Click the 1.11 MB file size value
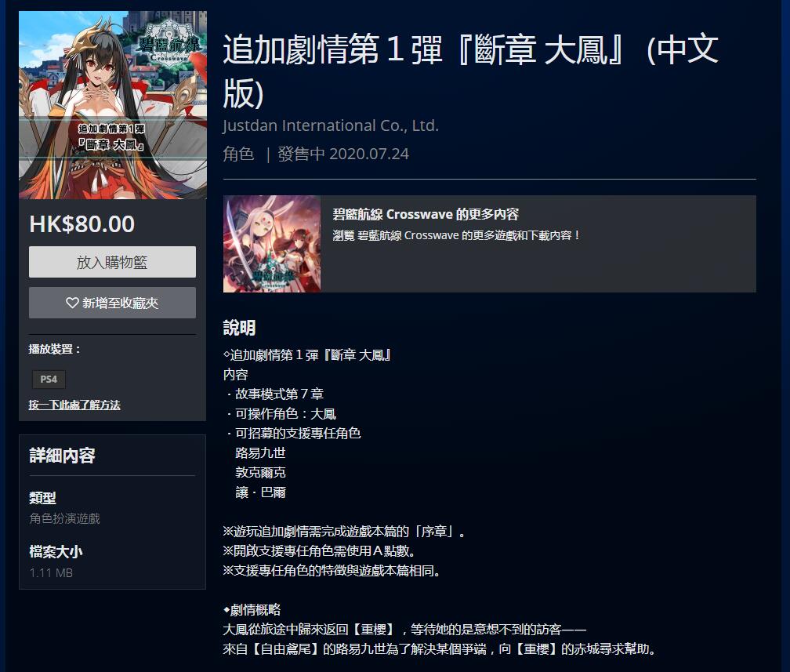Screen dimensions: 790x672 click(51, 572)
